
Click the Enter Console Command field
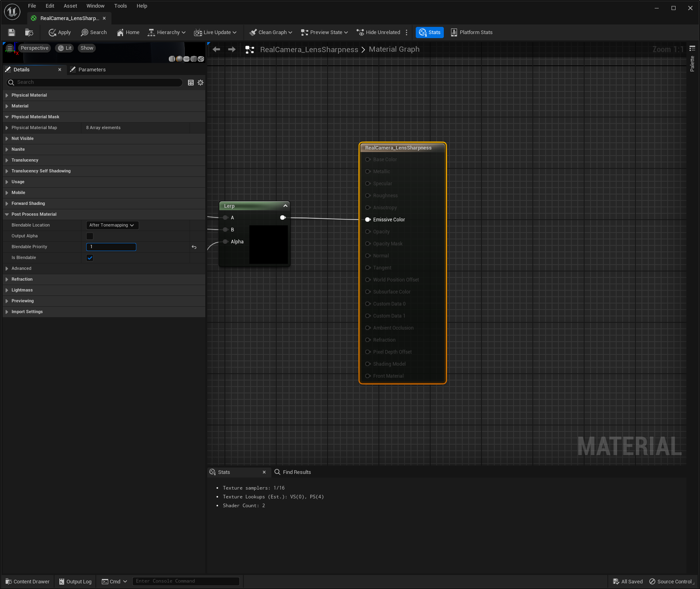(x=186, y=581)
